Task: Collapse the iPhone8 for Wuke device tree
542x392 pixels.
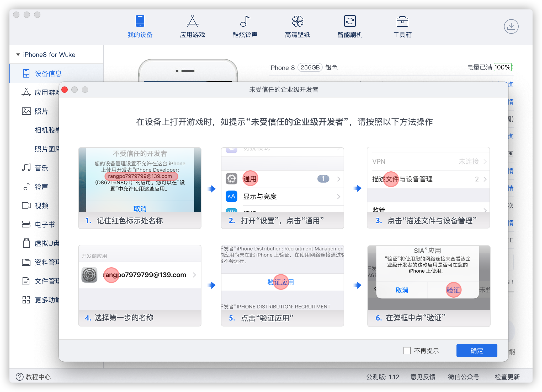Action: pos(18,55)
